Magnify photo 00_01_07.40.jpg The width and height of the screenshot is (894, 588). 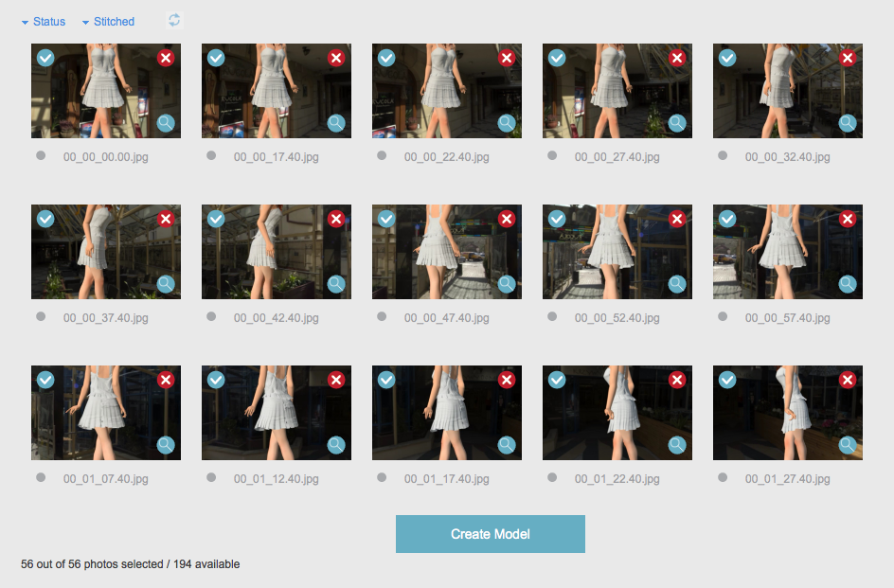[166, 445]
